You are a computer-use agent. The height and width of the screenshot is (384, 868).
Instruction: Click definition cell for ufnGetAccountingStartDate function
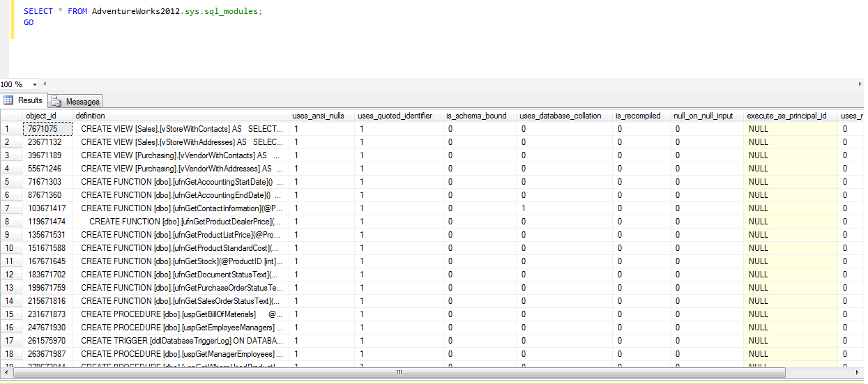click(181, 182)
